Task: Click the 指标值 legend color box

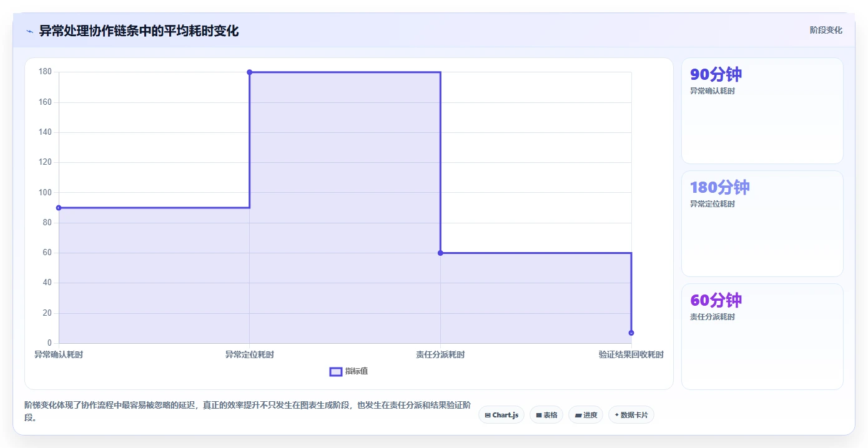Action: click(335, 372)
